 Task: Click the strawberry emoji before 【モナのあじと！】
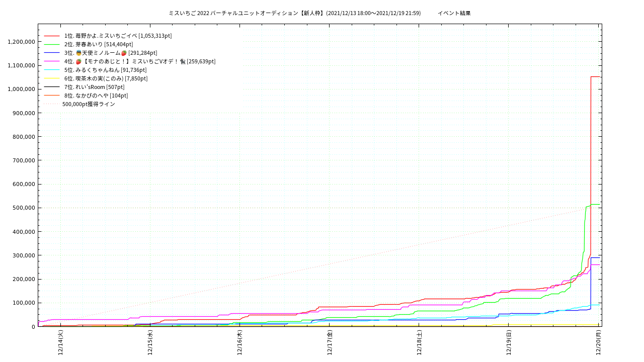pos(78,61)
